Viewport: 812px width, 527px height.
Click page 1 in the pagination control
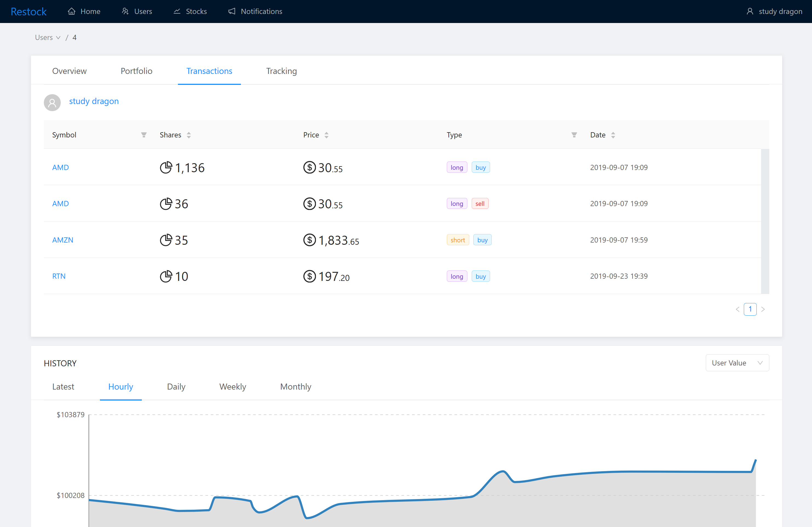(750, 309)
